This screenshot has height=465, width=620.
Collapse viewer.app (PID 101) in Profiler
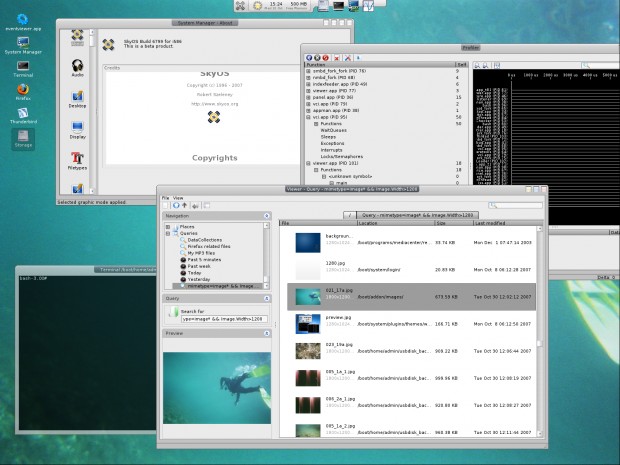click(308, 163)
